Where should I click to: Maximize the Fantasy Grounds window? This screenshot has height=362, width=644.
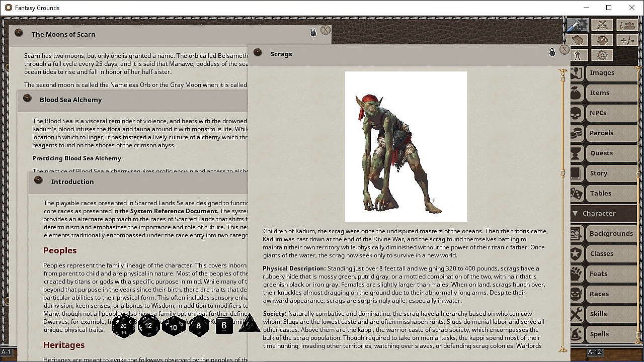point(609,8)
